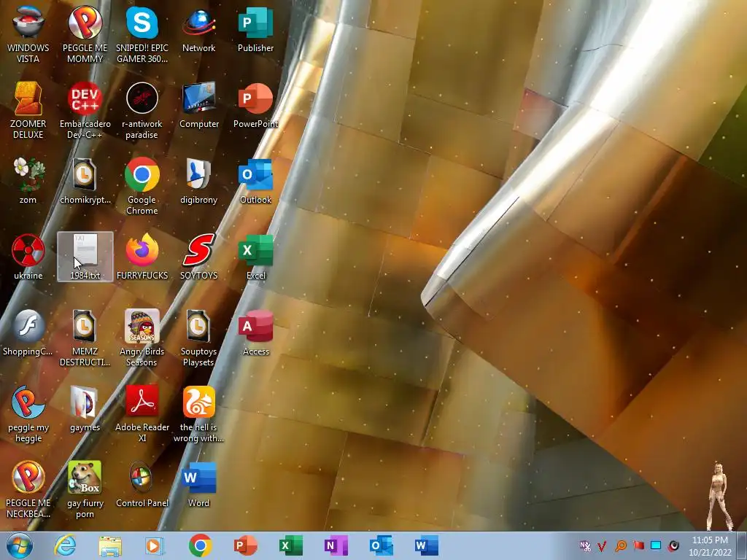Click the speaker icon in the system tray
Screen dimensions: 747x560
pos(673,545)
